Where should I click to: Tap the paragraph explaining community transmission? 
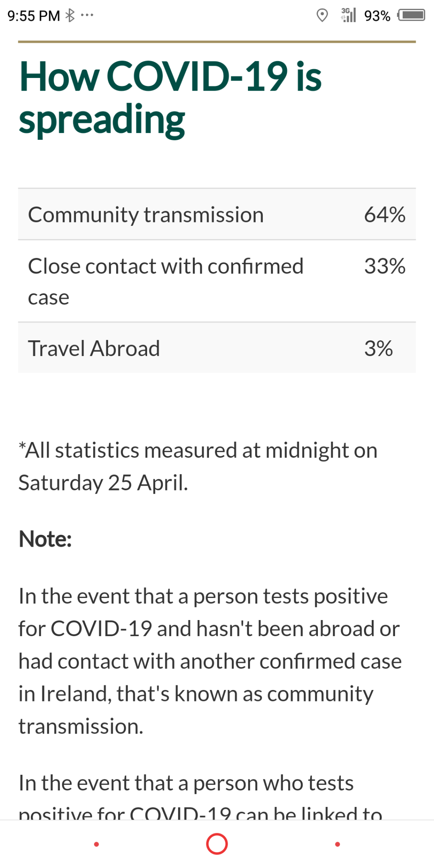point(210,661)
